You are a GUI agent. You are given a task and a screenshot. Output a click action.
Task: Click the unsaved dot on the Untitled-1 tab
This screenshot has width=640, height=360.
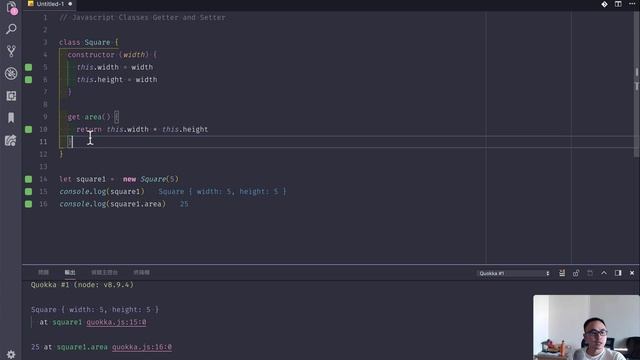[x=70, y=4]
